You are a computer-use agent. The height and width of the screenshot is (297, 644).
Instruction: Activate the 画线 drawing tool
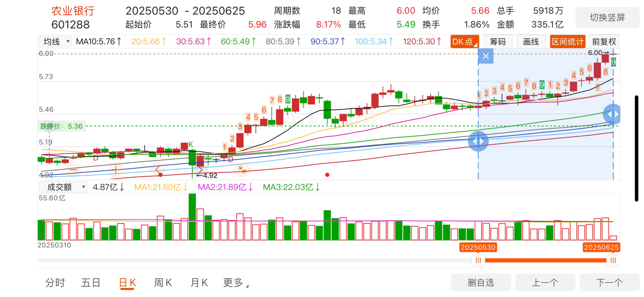tap(531, 42)
